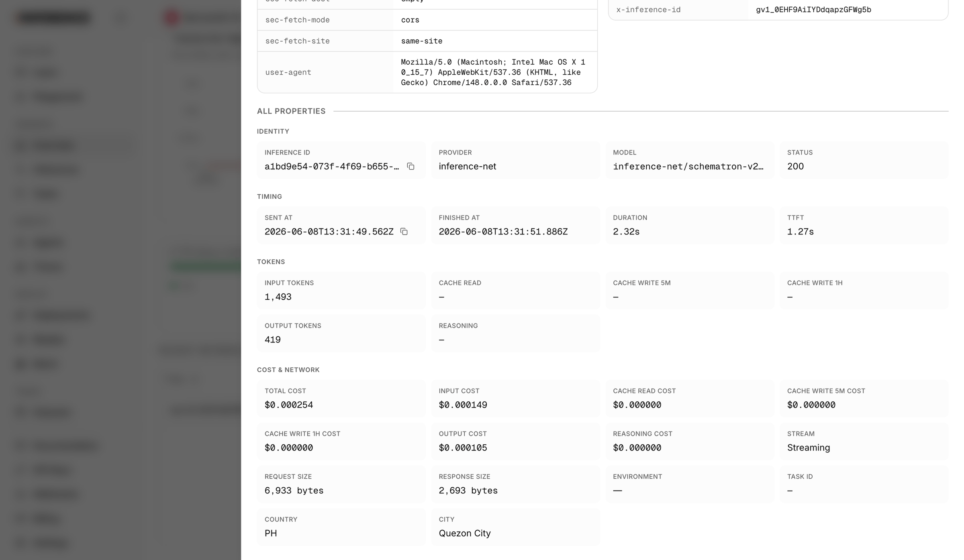Select the Input Tokens value 1,493
The height and width of the screenshot is (560, 964).
coord(278,297)
